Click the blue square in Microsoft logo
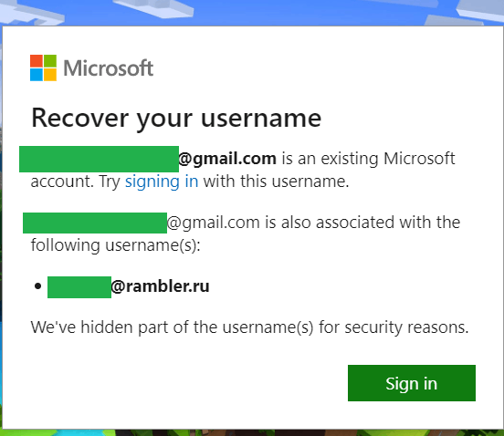Screen dimensions: 504x436 coord(37,75)
